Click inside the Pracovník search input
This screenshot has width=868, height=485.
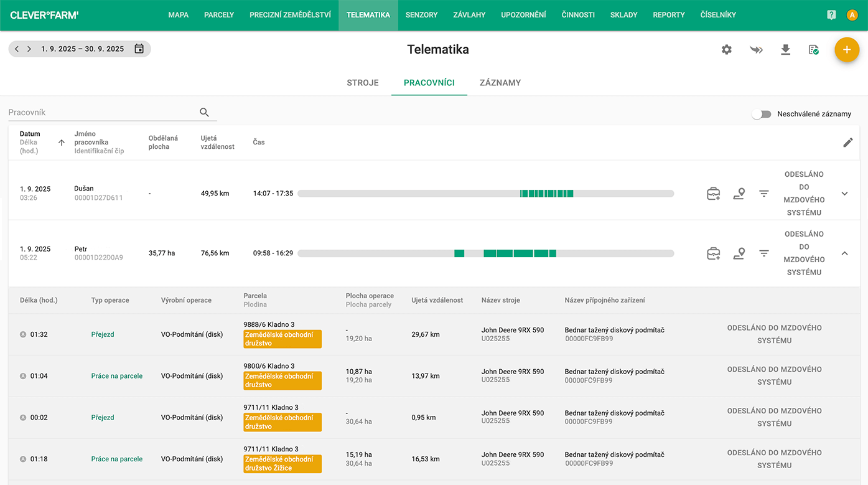click(93, 112)
